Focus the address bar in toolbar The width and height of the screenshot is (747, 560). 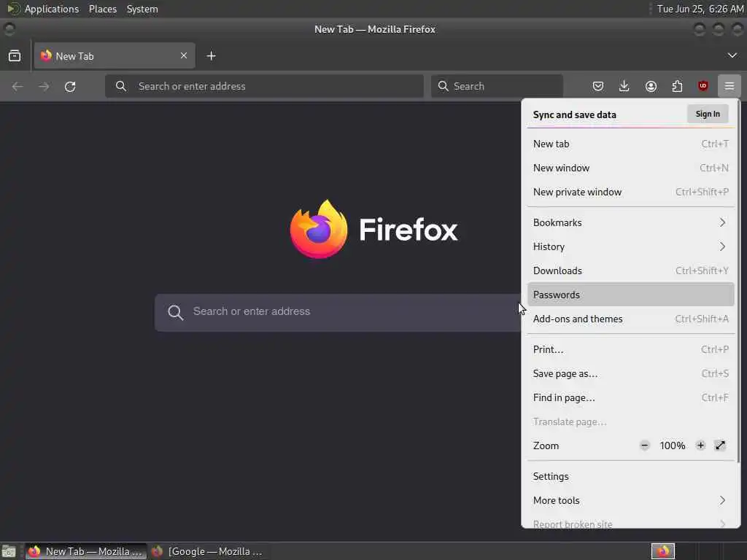(264, 86)
